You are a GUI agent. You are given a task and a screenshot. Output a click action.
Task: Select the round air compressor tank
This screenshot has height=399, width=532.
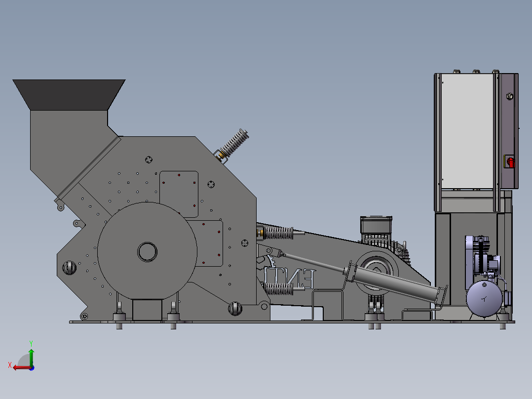click(484, 299)
